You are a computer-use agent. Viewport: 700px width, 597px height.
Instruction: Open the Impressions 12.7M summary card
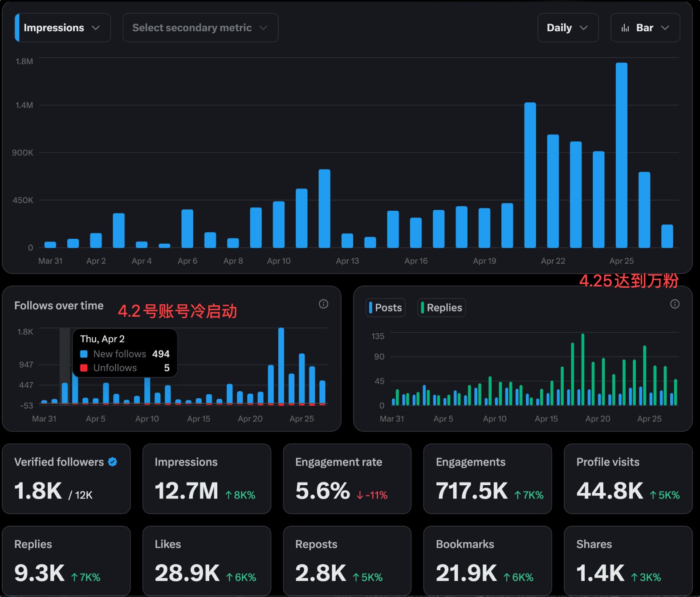207,478
